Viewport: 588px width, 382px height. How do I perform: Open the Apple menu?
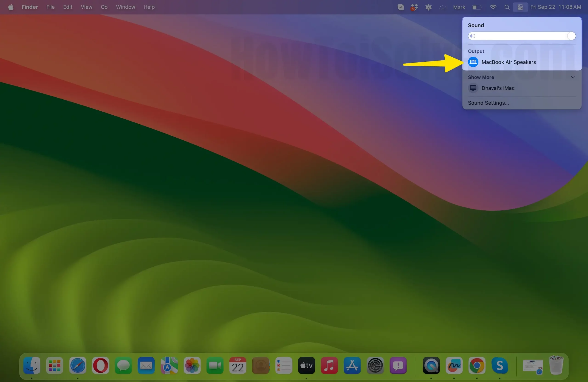11,7
